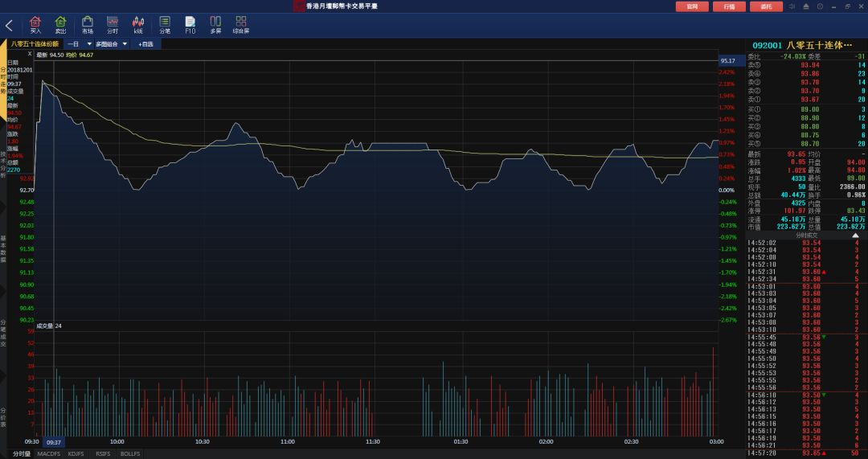
Task: Click the 成交量 24 volume label
Action: (x=49, y=326)
